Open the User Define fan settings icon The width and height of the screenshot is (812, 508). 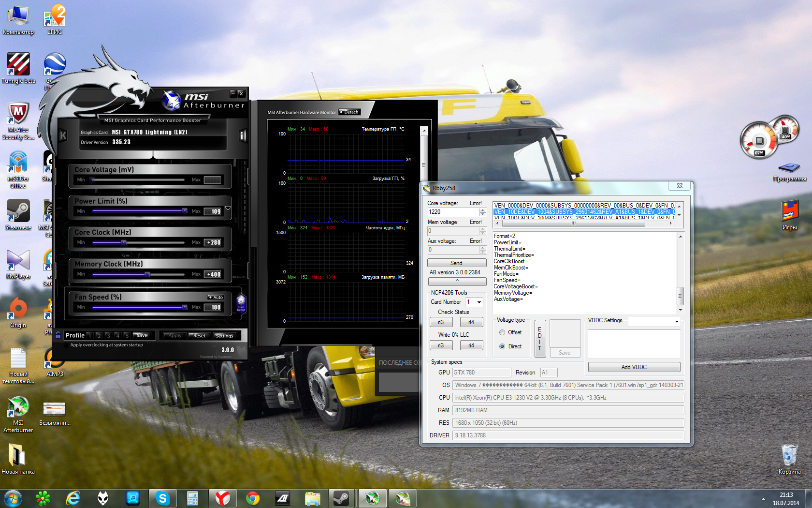coord(241,303)
